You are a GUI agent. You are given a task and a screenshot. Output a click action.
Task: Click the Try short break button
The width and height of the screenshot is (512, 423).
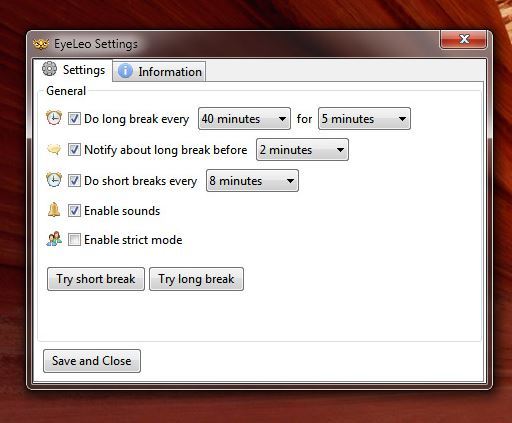(x=96, y=279)
